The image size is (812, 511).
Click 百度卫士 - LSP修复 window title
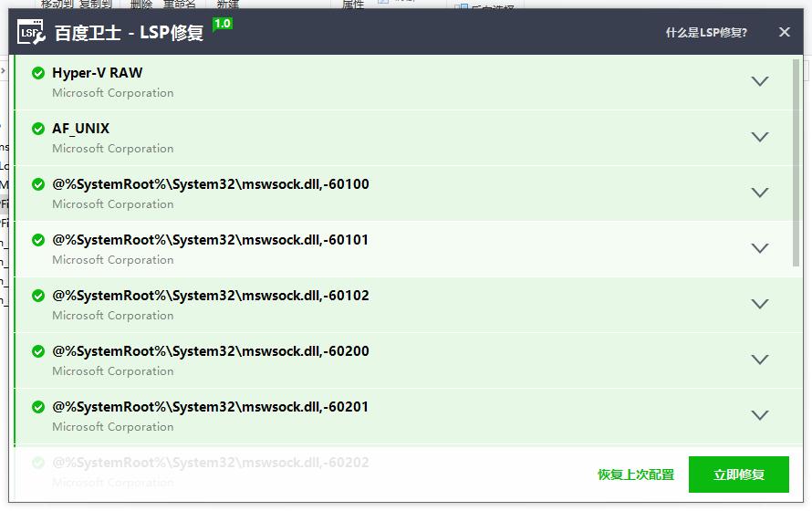pos(129,33)
